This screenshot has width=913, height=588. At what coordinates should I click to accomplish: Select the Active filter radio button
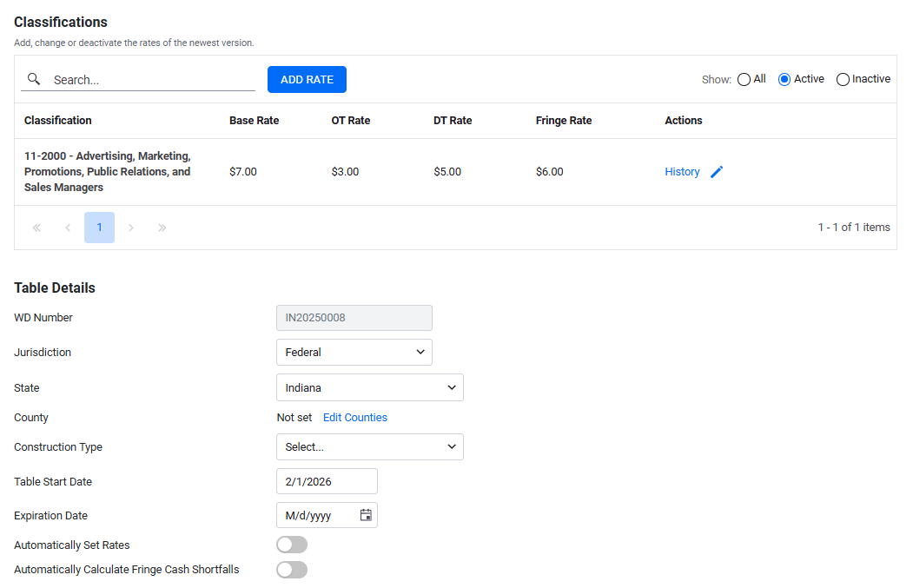coord(784,79)
